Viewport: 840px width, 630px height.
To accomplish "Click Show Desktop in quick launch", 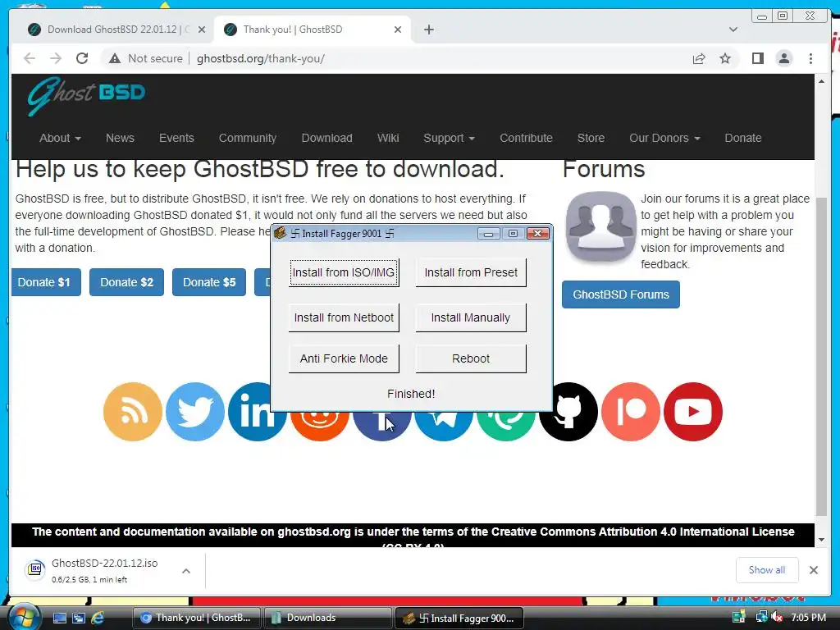I will [59, 618].
